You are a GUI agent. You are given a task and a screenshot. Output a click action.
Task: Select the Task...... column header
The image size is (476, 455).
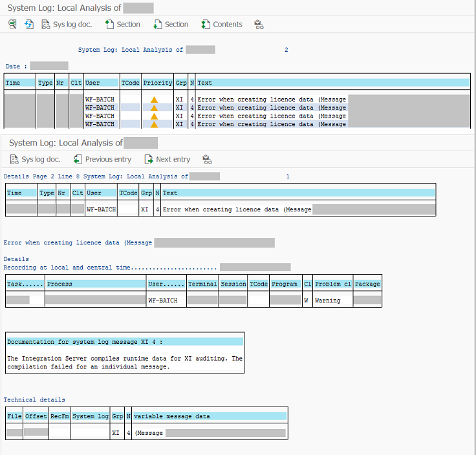pos(25,284)
